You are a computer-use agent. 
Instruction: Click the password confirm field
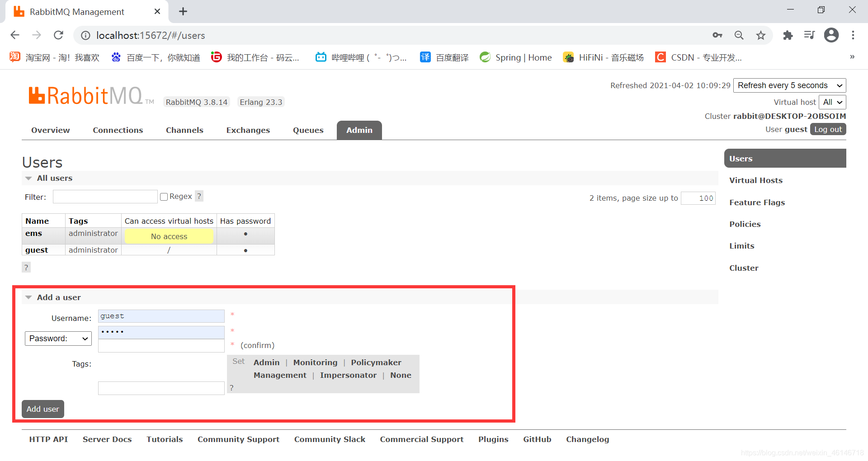point(161,346)
